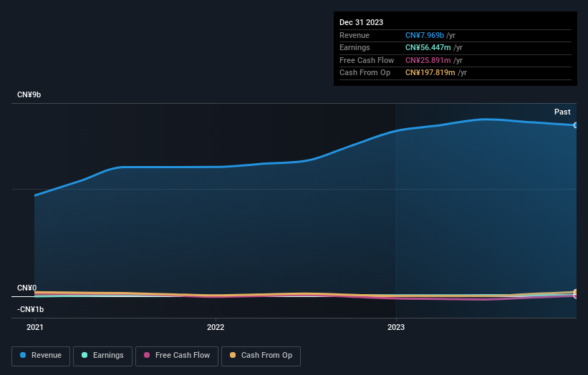Screen dimensions: 588x375
Task: Select the 2023 x-axis label
Action: click(396, 328)
